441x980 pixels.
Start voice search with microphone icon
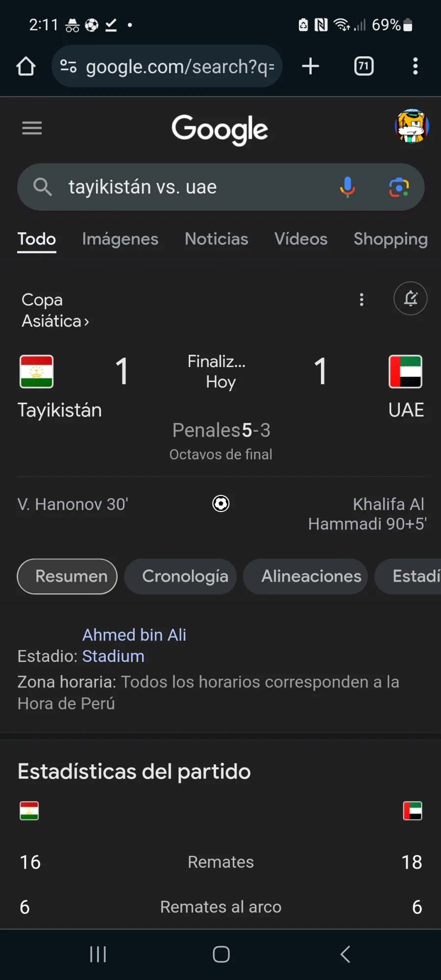[347, 187]
